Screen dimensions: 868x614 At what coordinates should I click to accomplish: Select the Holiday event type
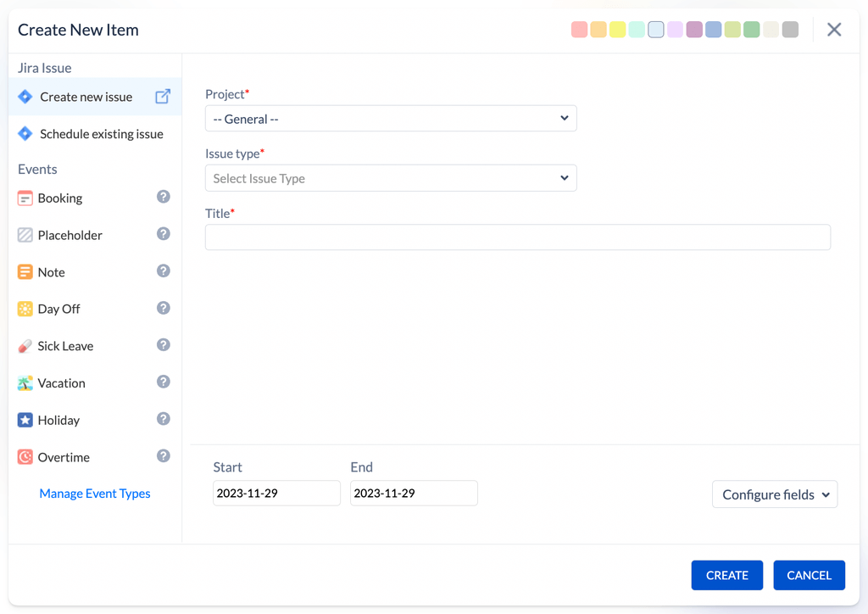[58, 421]
